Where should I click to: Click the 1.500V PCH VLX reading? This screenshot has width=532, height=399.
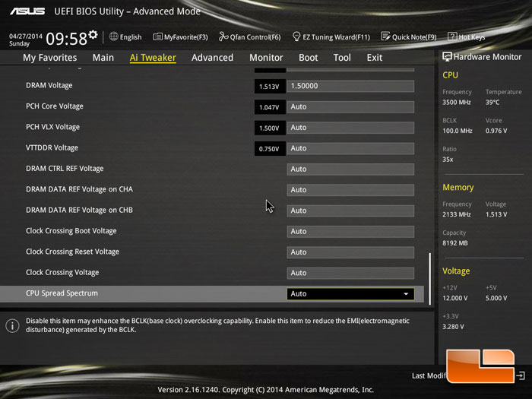[x=270, y=128]
